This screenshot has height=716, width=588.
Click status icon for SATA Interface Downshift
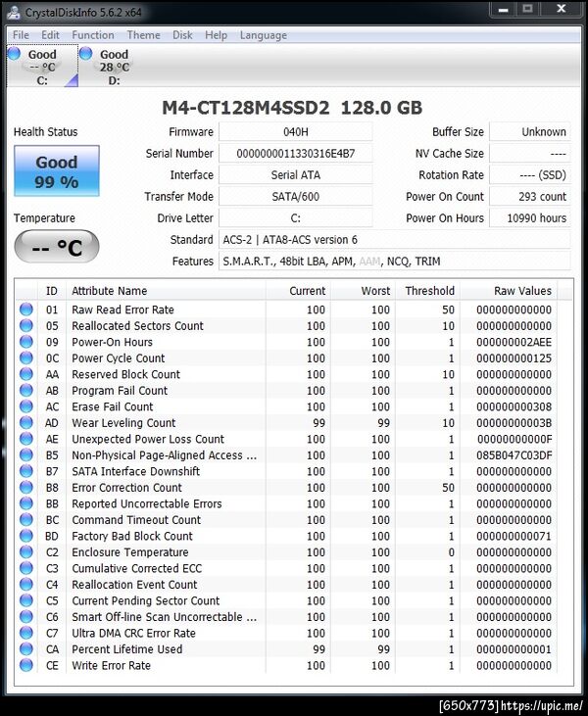coord(26,471)
